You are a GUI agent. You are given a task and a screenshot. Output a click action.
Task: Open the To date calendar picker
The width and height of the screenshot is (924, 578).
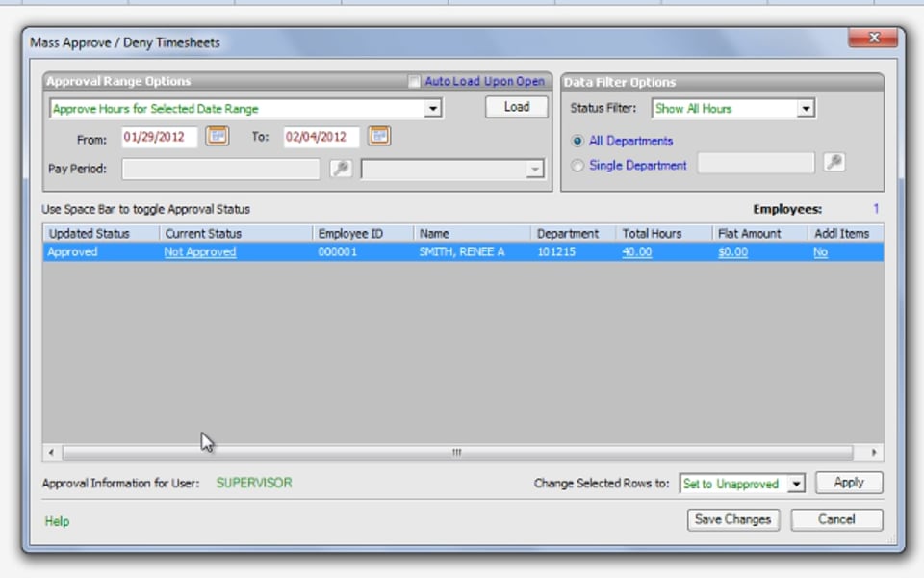pos(379,136)
